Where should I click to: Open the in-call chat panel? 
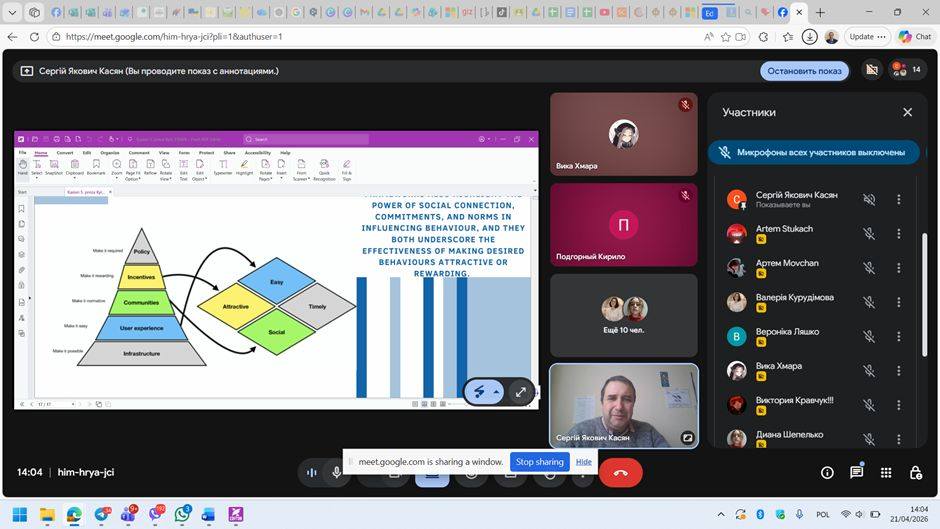[857, 473]
